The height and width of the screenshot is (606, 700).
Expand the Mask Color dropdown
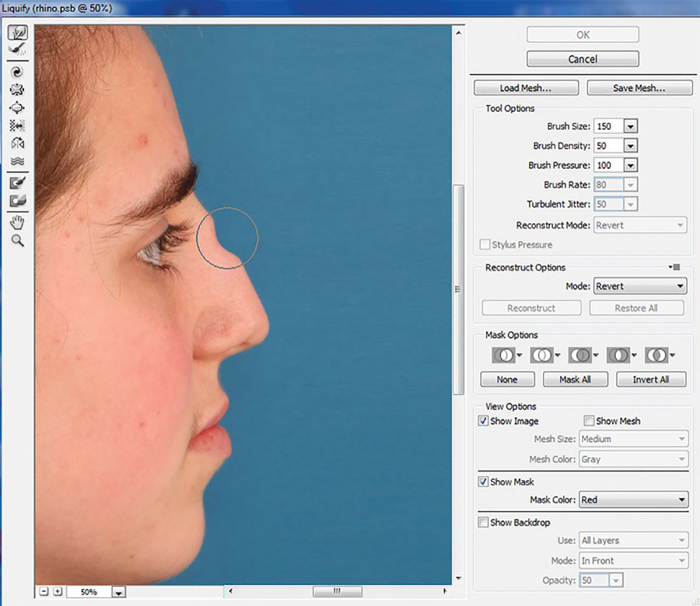click(x=681, y=500)
